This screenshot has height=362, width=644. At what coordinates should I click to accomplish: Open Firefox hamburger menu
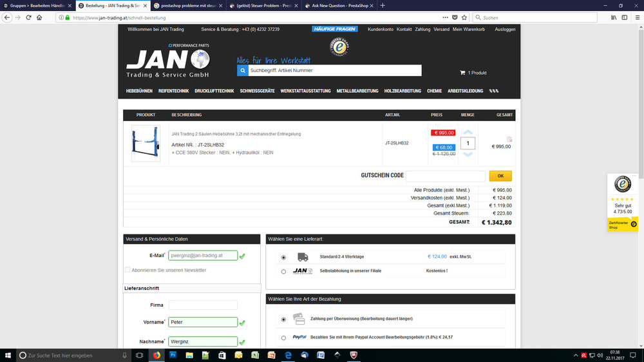(x=638, y=17)
